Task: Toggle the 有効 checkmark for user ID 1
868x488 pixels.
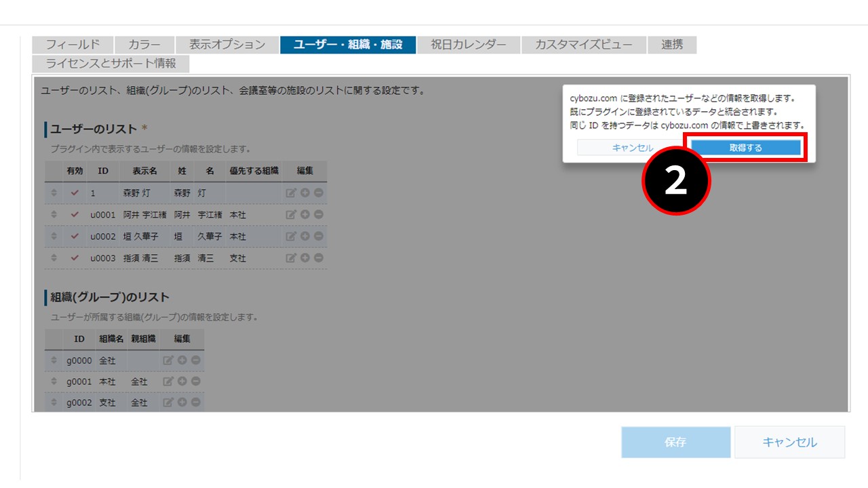Action: [x=75, y=193]
